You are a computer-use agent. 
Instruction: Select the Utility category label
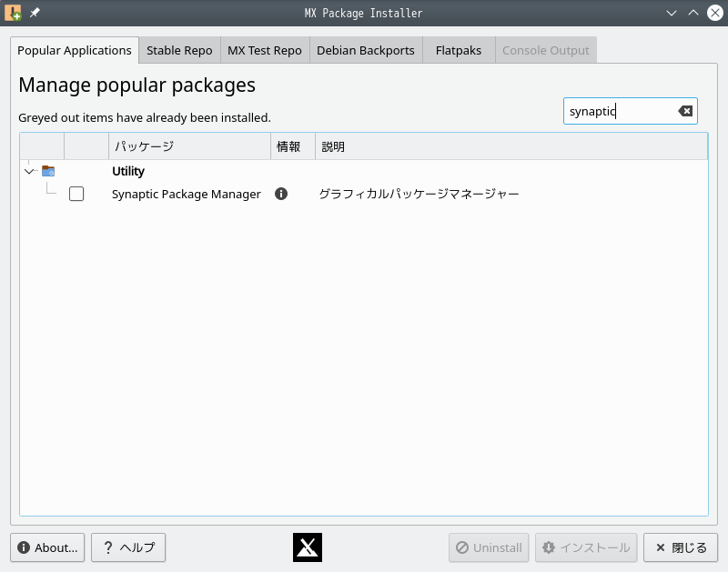click(x=128, y=171)
